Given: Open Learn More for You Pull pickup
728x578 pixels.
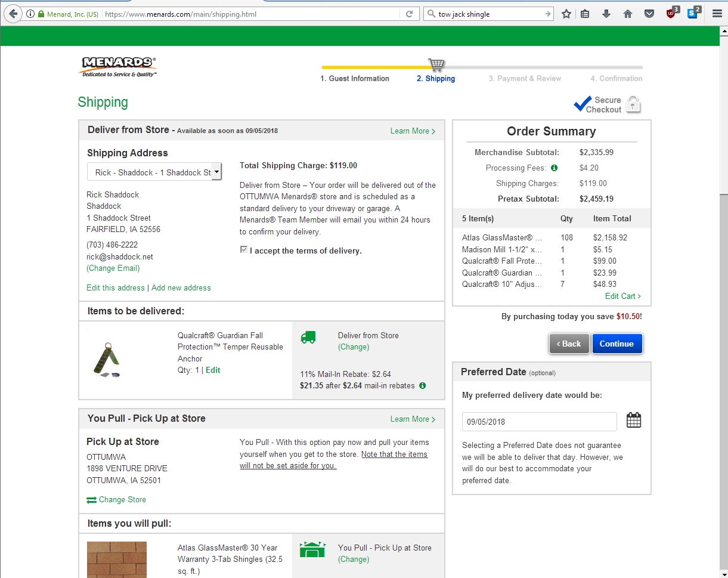Looking at the screenshot, I should 413,419.
